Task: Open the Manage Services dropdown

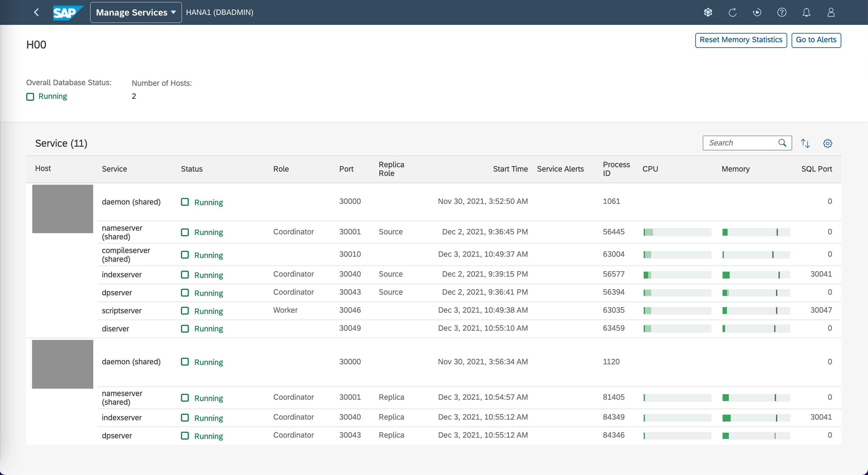Action: point(136,12)
